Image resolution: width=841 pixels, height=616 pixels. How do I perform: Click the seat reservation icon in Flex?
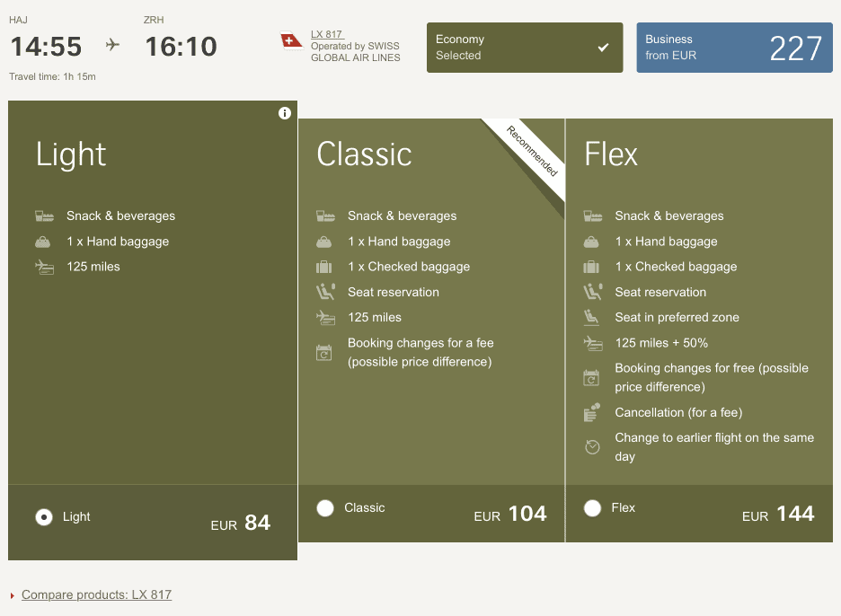pyautogui.click(x=592, y=292)
